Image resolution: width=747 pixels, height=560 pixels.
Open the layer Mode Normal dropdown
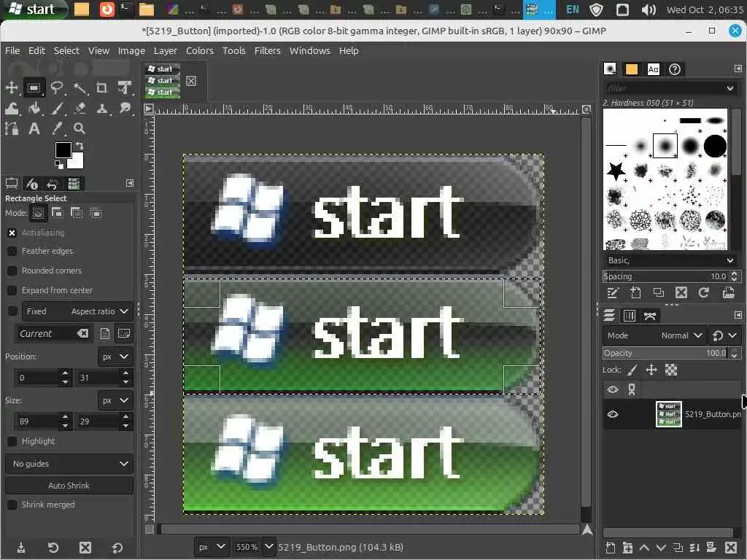(x=654, y=335)
